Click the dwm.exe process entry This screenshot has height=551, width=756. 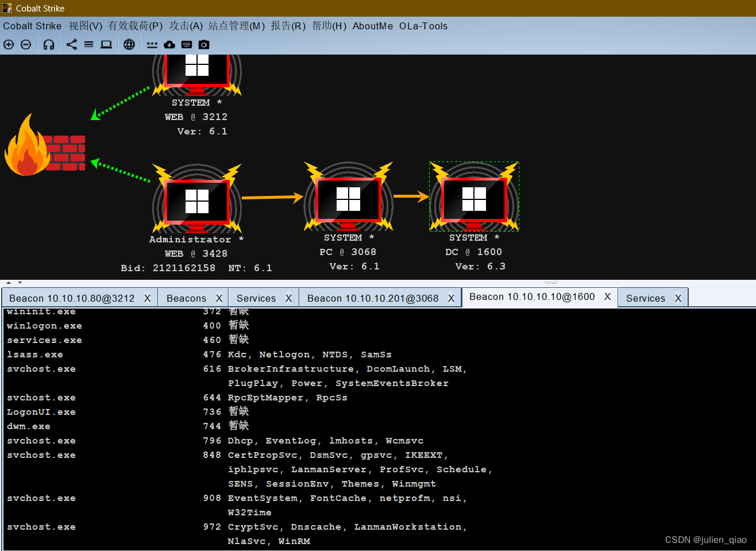tap(29, 426)
